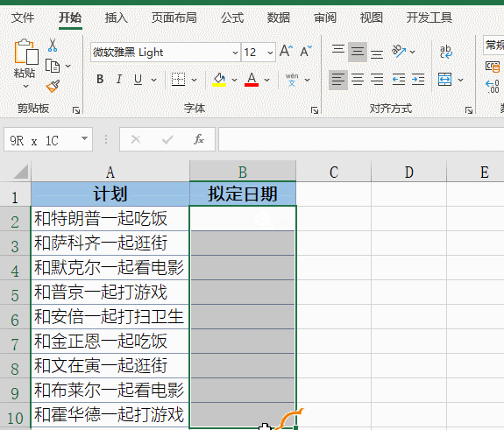Click the Select All corner triangle

pyautogui.click(x=21, y=171)
